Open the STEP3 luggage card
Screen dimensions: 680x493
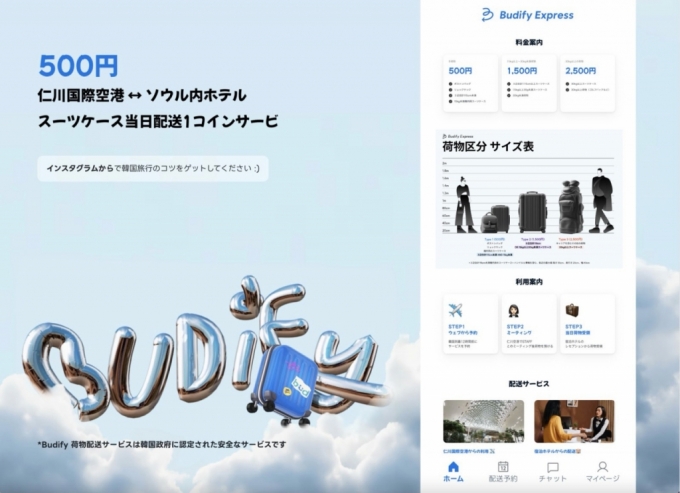(x=588, y=324)
